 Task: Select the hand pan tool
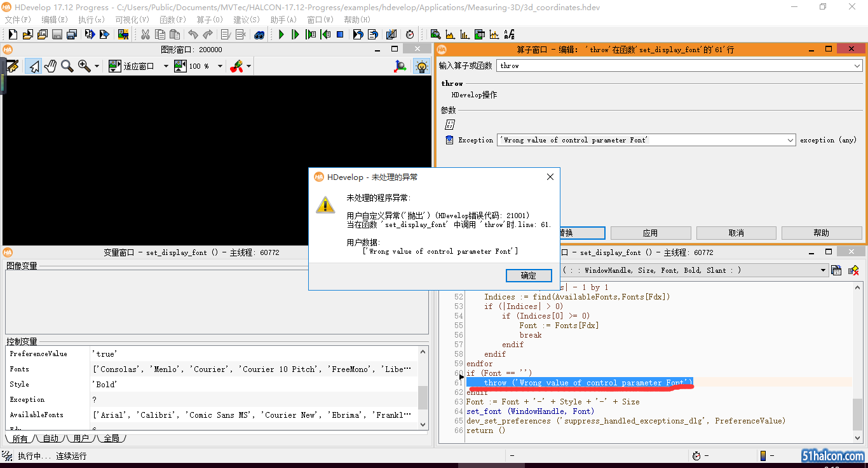click(x=51, y=66)
